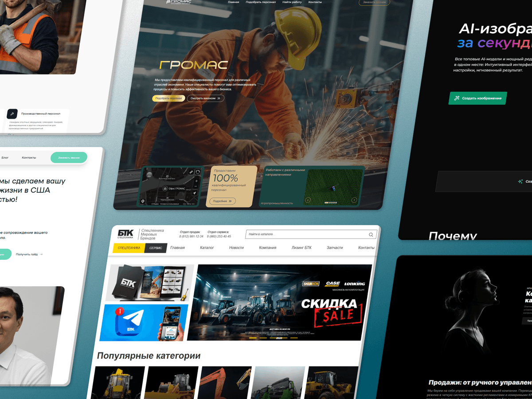Click the map zoom-out minus button
Image resolution: width=532 pixels, height=399 pixels.
point(196,187)
